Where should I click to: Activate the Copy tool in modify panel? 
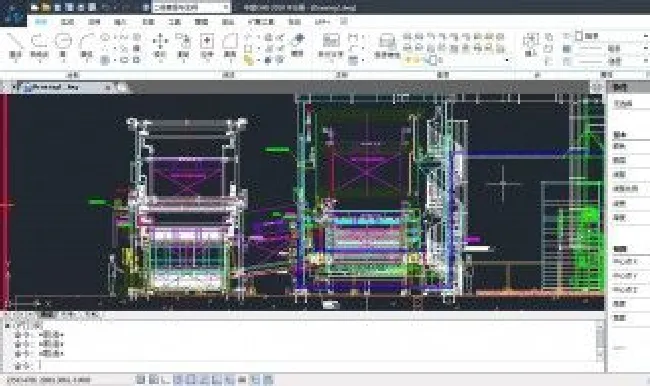(x=183, y=45)
